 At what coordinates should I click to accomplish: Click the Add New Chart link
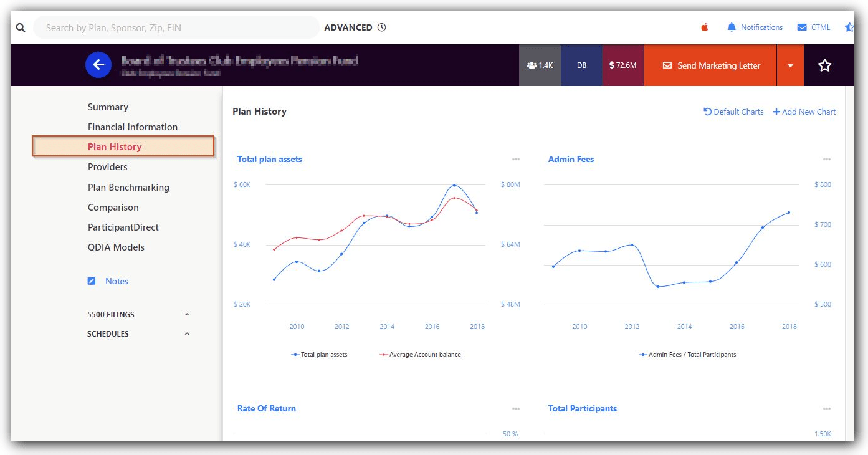coord(804,112)
